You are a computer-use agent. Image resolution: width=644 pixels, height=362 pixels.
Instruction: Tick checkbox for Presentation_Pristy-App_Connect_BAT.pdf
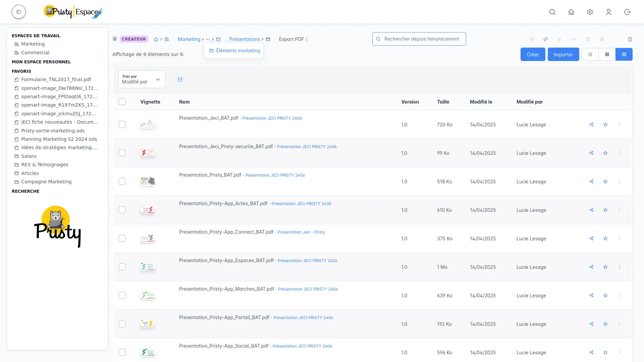tap(122, 238)
